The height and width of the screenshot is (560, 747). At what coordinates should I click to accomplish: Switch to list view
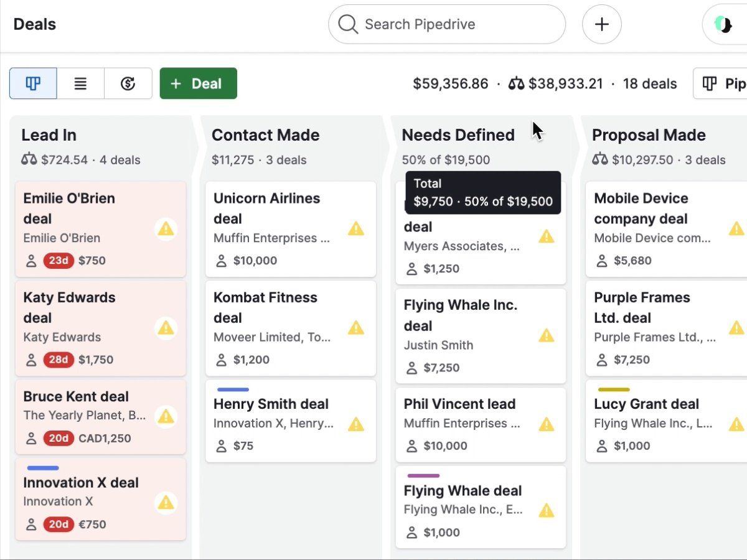coord(80,83)
